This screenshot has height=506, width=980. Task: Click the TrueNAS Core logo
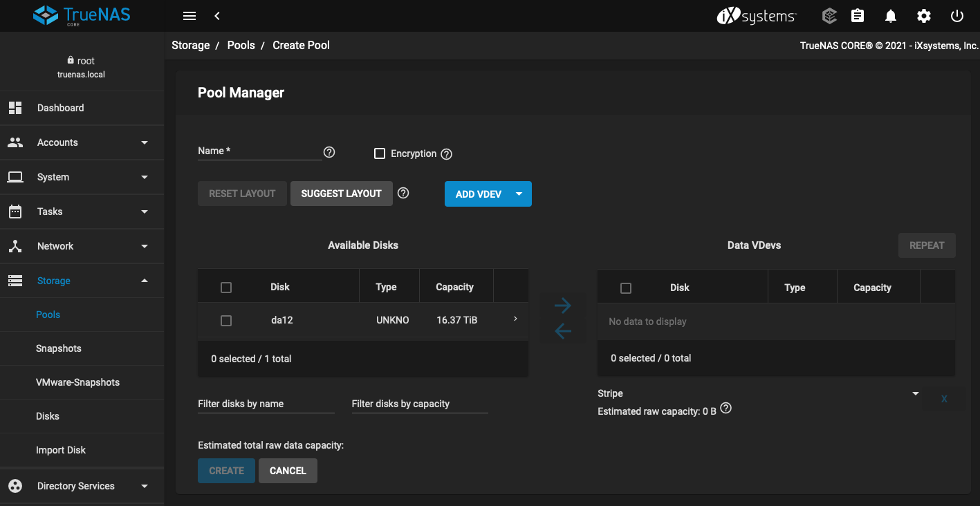82,15
